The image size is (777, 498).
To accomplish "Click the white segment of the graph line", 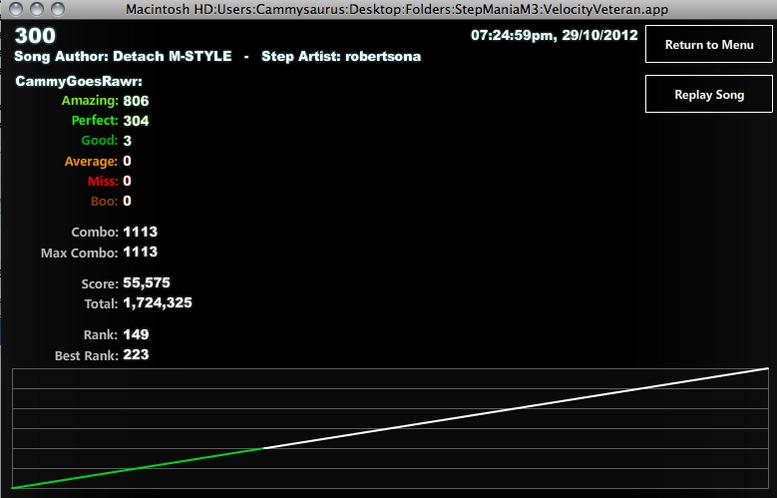I will pyautogui.click(x=515, y=408).
